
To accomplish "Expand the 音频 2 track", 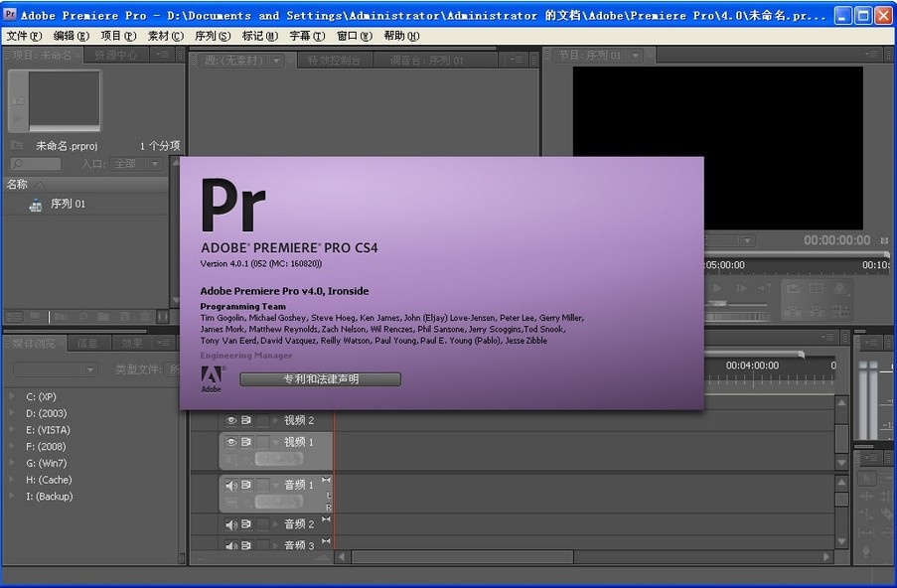I will pyautogui.click(x=276, y=524).
